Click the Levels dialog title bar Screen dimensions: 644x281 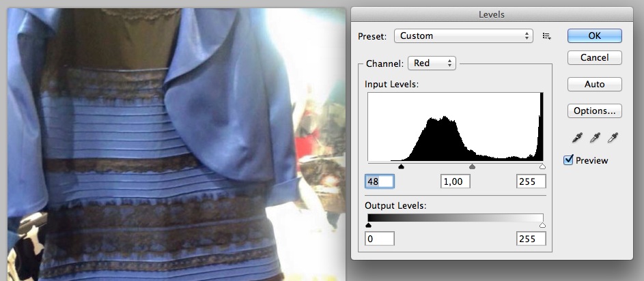coord(492,14)
